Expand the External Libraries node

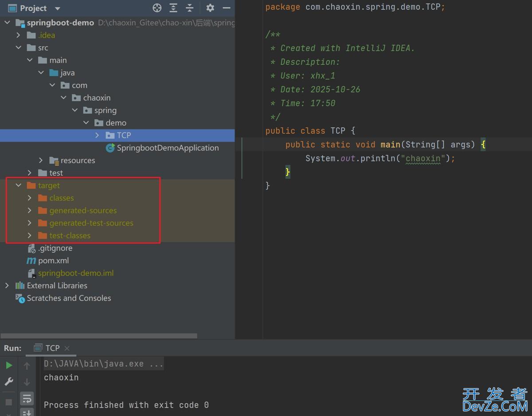coord(7,286)
